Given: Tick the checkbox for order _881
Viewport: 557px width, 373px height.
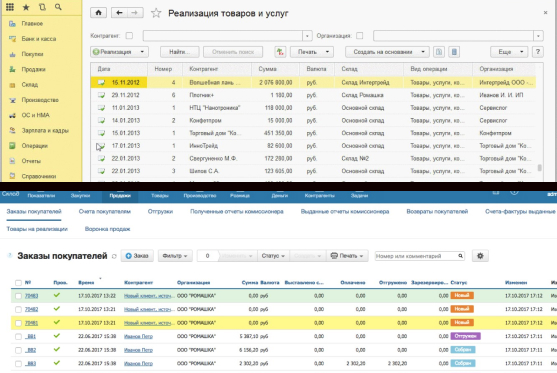Looking at the screenshot, I should pos(18,336).
